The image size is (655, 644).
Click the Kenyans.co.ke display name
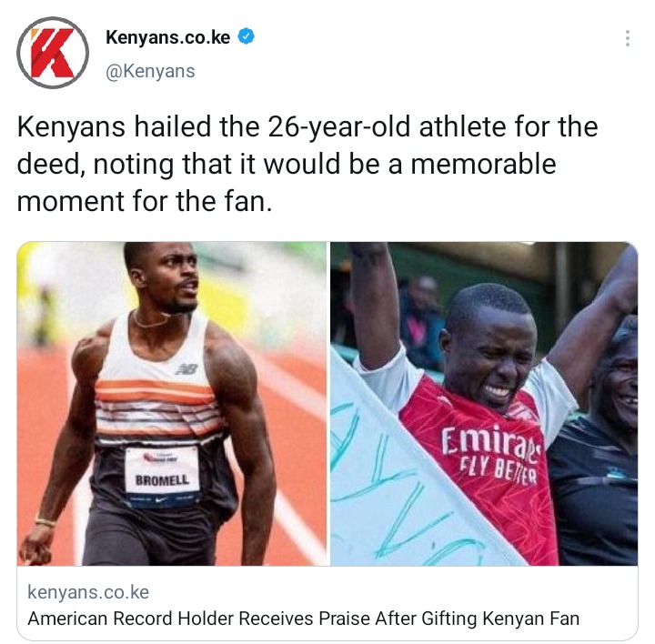tap(168, 37)
